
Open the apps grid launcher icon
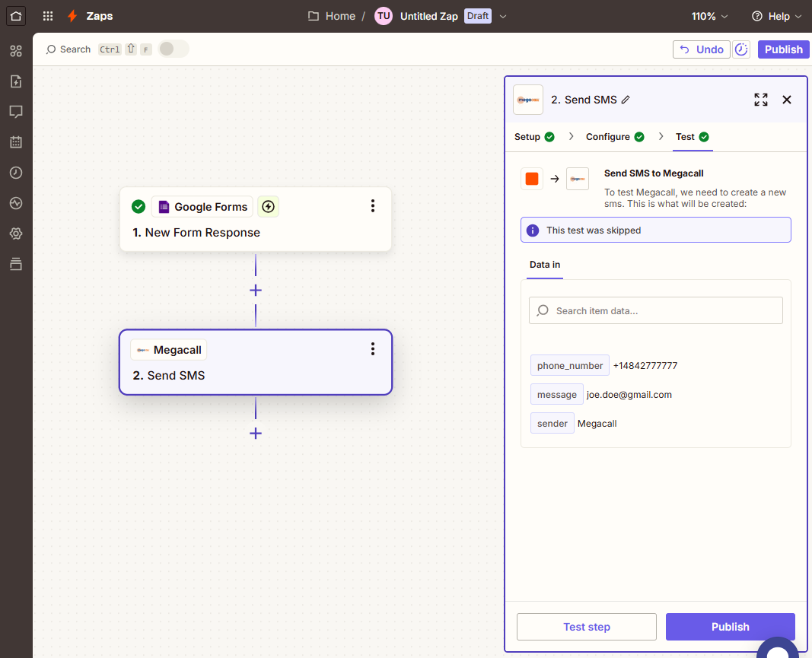pyautogui.click(x=48, y=16)
